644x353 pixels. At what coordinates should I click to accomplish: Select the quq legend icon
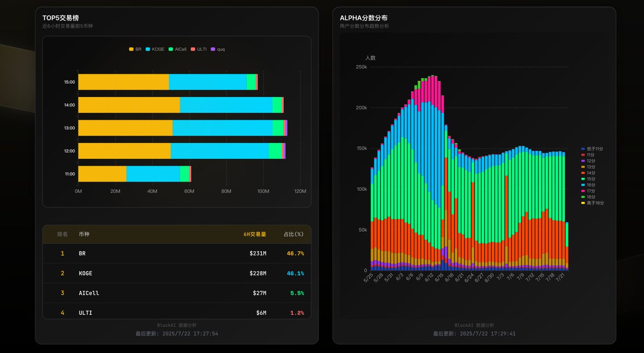pos(213,49)
